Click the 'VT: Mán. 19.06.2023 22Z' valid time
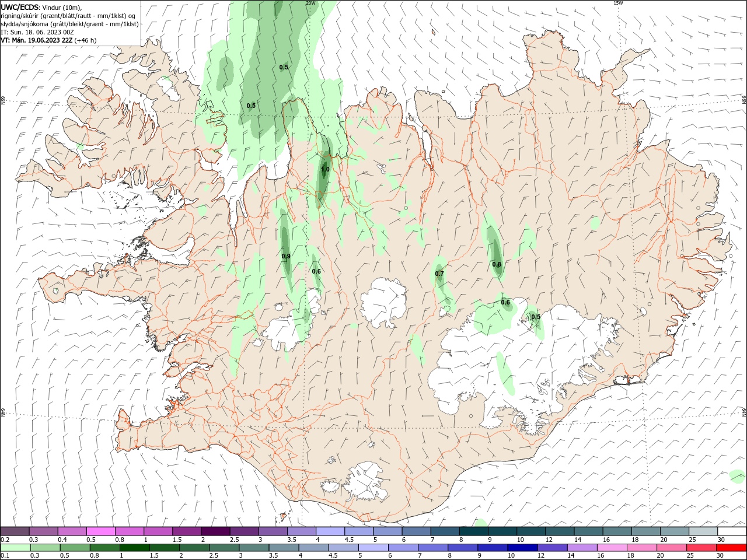Screen dimensions: 747x560 tap(36, 40)
